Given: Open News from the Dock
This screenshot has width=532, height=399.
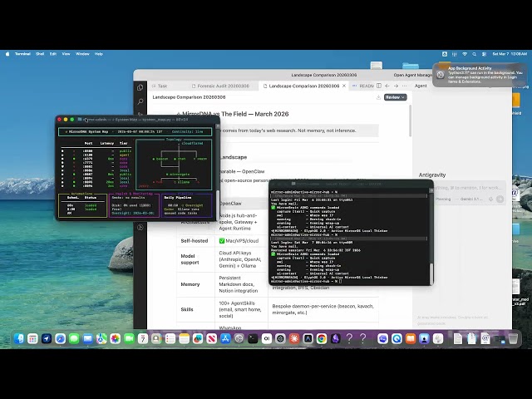Looking at the screenshot, I should (x=212, y=338).
